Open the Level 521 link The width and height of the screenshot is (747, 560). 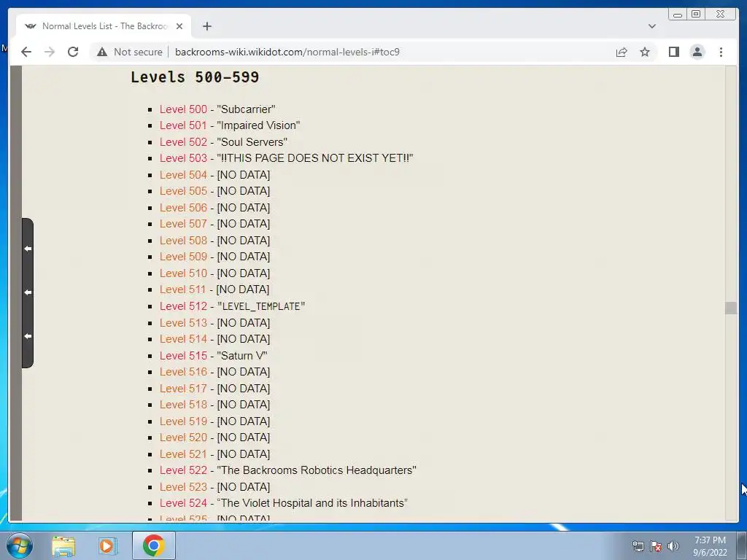click(183, 454)
